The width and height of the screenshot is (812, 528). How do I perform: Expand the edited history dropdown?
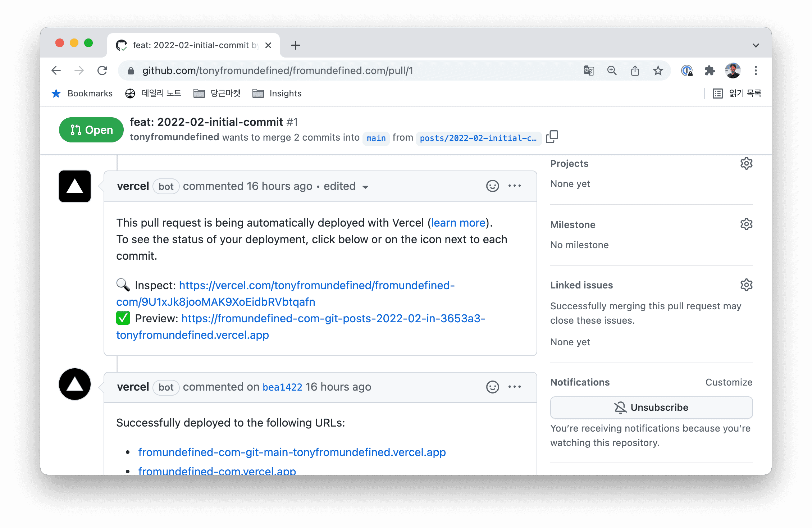pyautogui.click(x=365, y=187)
